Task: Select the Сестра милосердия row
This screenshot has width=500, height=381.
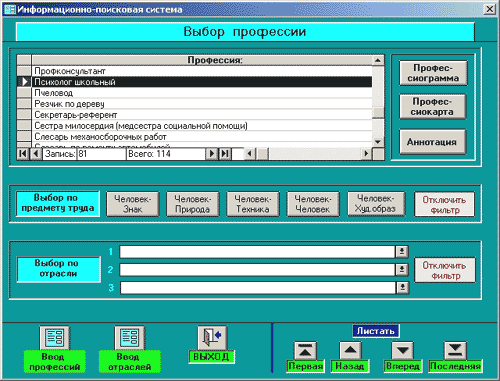Action: pos(202,126)
